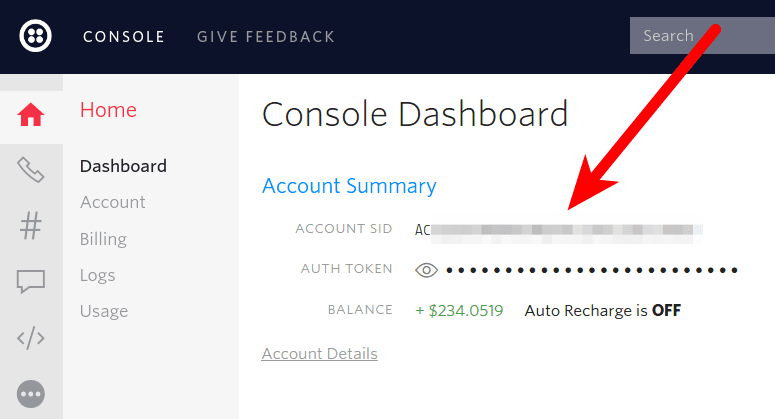Click the hidden Auth Token dots
Image resolution: width=775 pixels, height=419 pixels.
(592, 270)
